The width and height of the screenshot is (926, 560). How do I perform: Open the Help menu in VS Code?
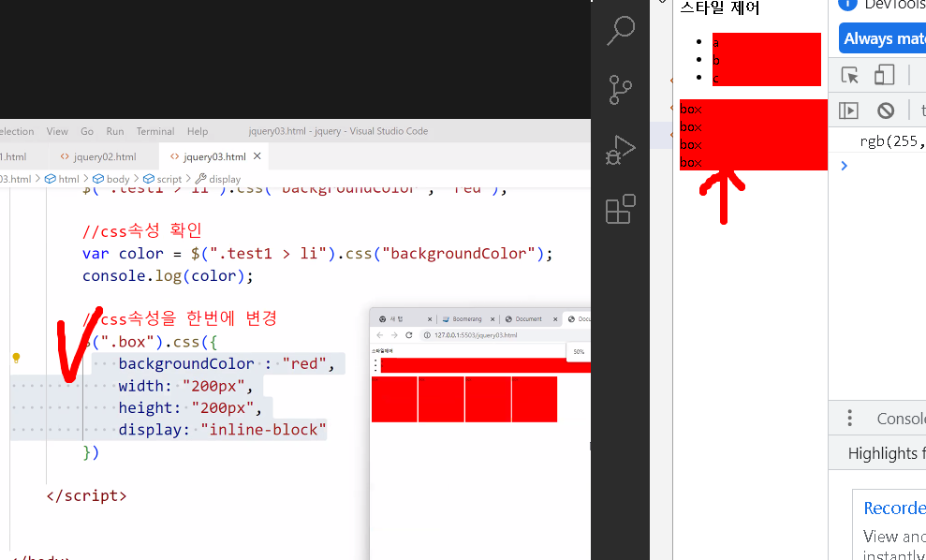coord(198,131)
